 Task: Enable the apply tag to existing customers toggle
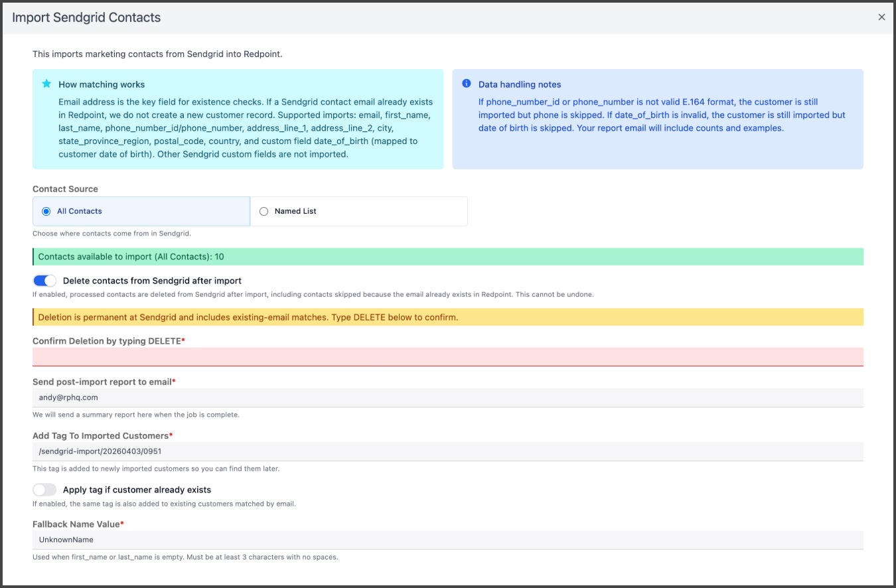[x=44, y=490]
